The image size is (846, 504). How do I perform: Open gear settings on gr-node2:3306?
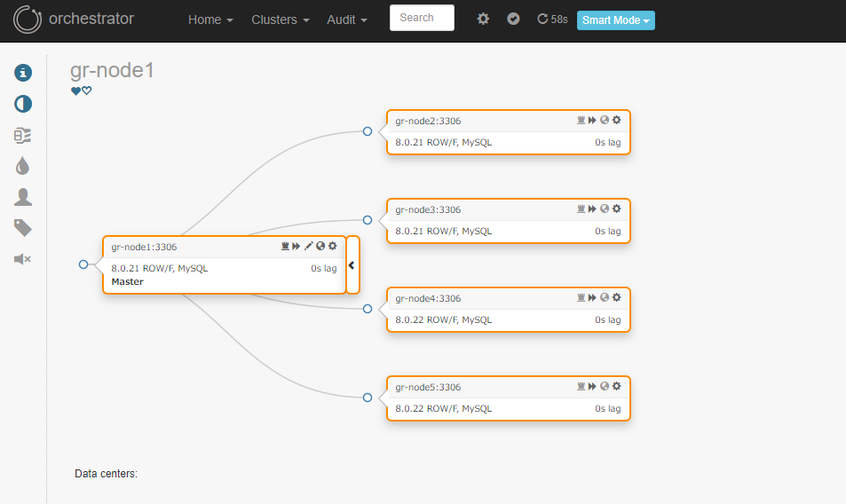[617, 120]
